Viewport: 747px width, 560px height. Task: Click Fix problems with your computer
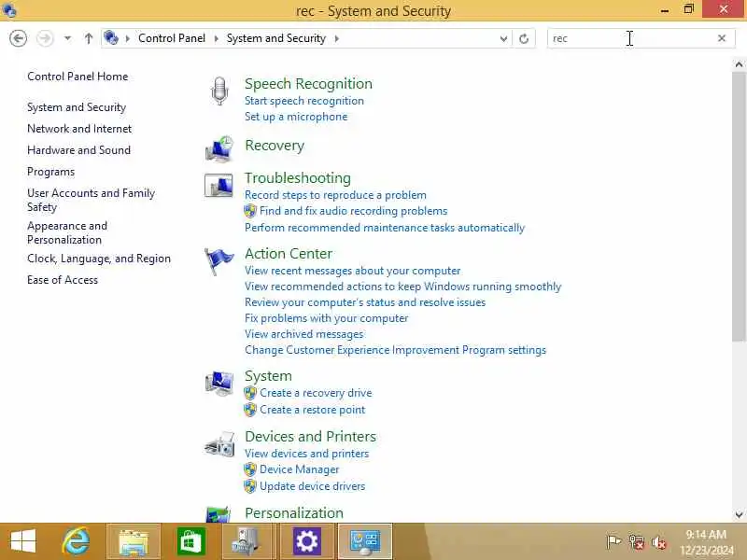pyautogui.click(x=326, y=318)
